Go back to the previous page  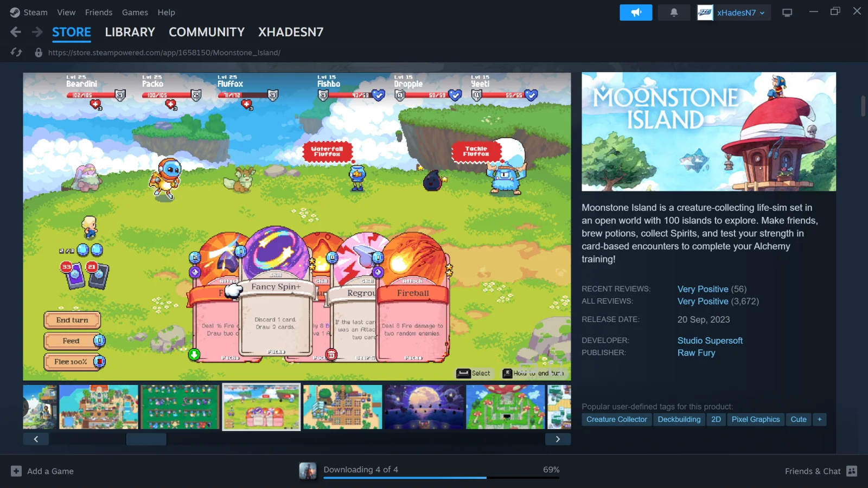16,32
